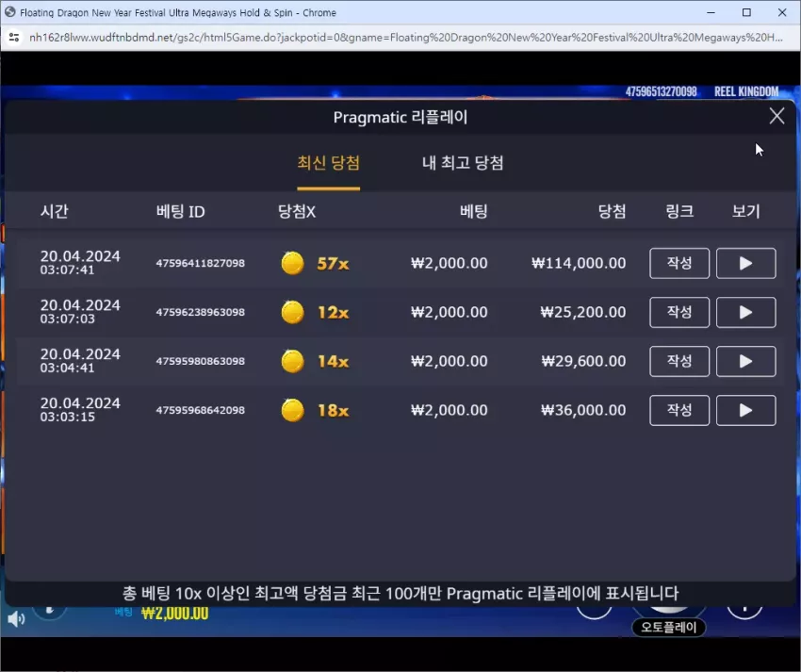This screenshot has width=801, height=672.
Task: Play replay of the 12x win
Action: pyautogui.click(x=745, y=312)
